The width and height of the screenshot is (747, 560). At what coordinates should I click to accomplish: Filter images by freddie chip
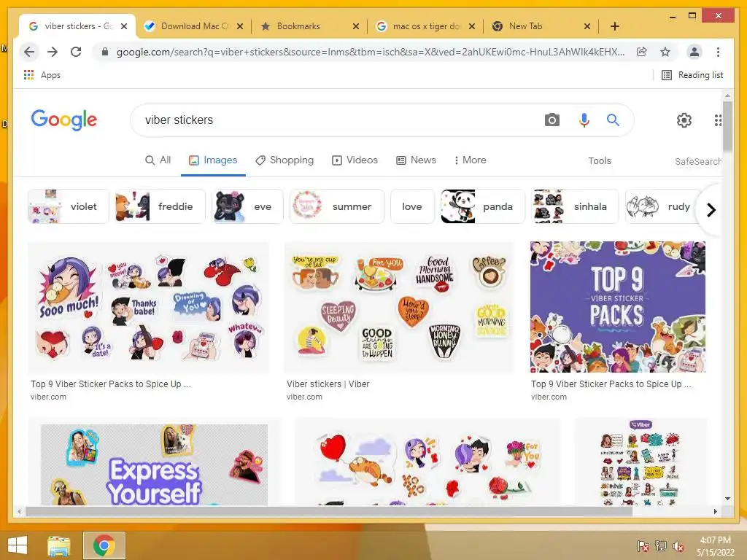160,206
